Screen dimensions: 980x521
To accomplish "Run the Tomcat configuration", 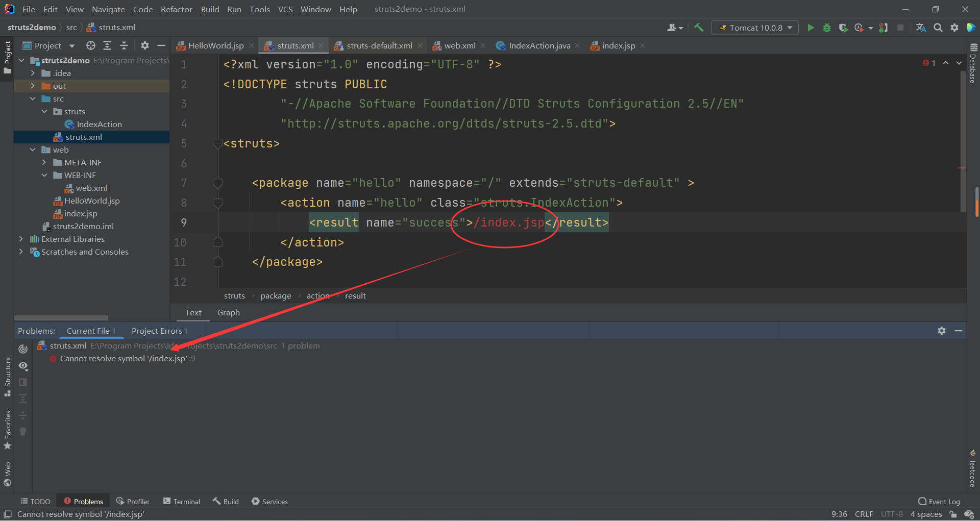I will (810, 28).
